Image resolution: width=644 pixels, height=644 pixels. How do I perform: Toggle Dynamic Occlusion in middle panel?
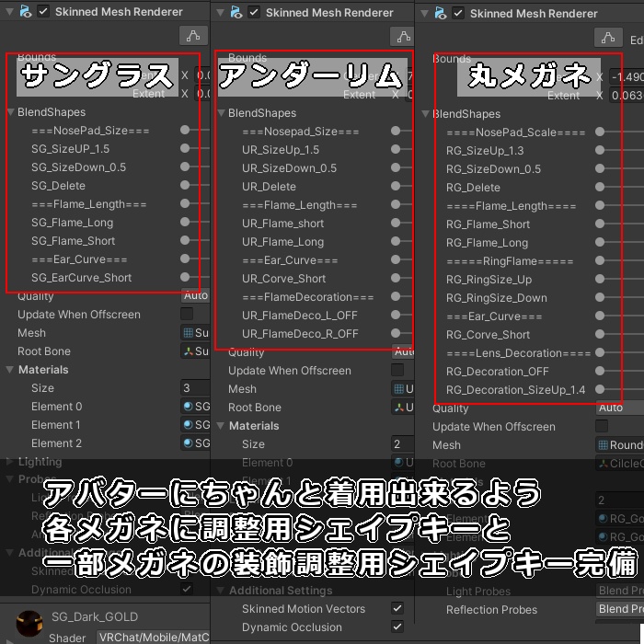(397, 627)
